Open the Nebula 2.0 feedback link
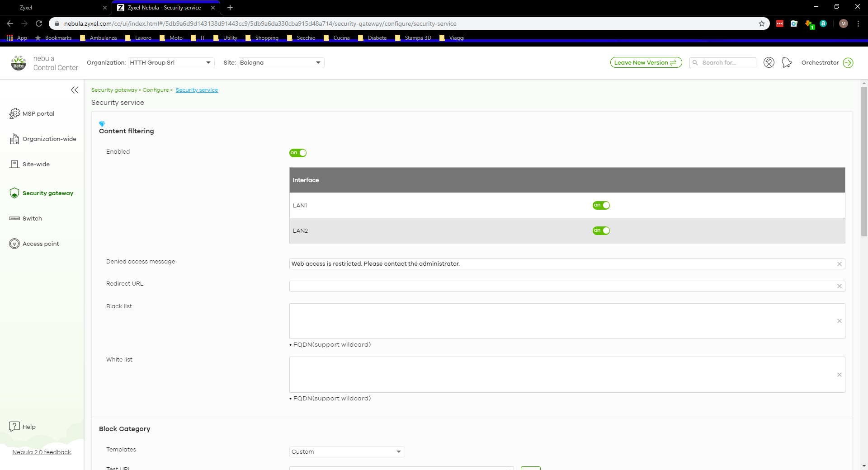This screenshot has height=470, width=868. pyautogui.click(x=42, y=452)
